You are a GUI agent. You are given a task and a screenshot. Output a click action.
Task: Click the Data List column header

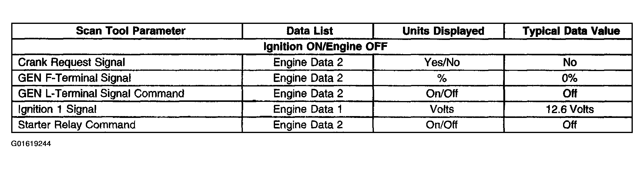(x=310, y=31)
